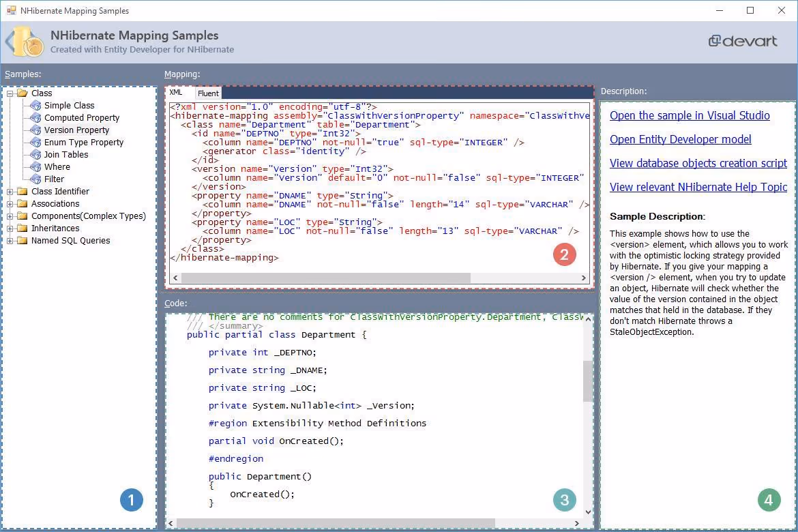Click the 'public partial class Department' code line
This screenshot has height=532, width=798.
point(276,335)
